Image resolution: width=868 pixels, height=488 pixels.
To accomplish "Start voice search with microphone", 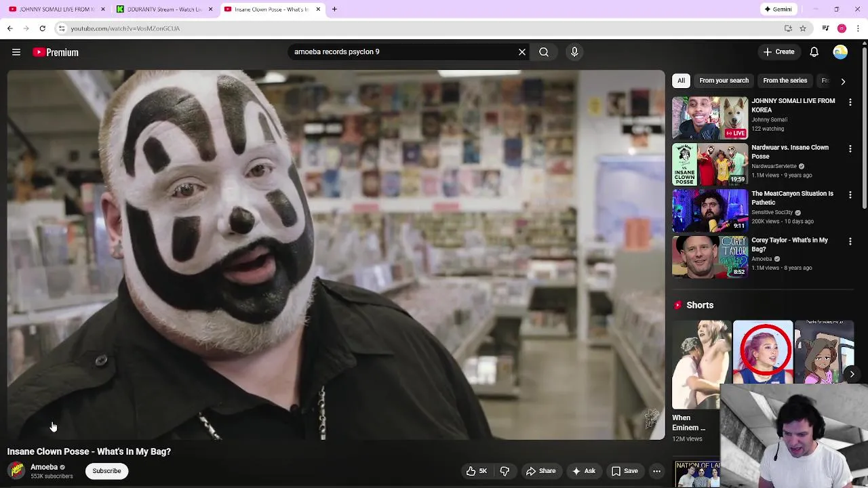I will coord(574,52).
